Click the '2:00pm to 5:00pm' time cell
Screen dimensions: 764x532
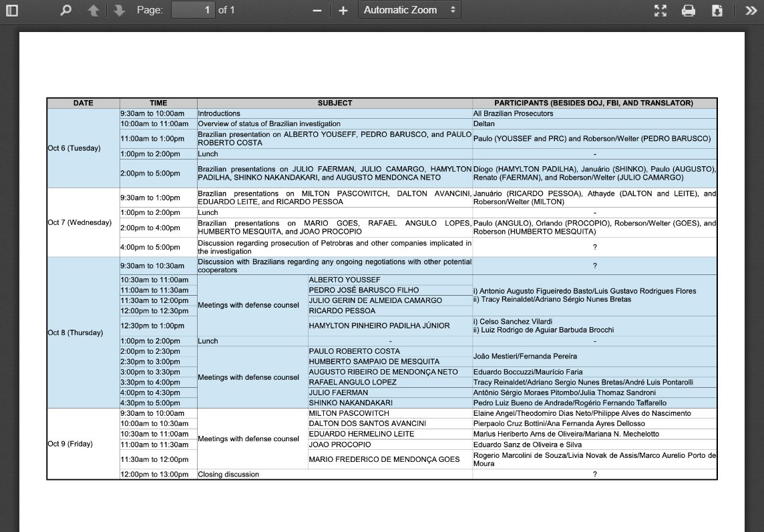click(158, 174)
